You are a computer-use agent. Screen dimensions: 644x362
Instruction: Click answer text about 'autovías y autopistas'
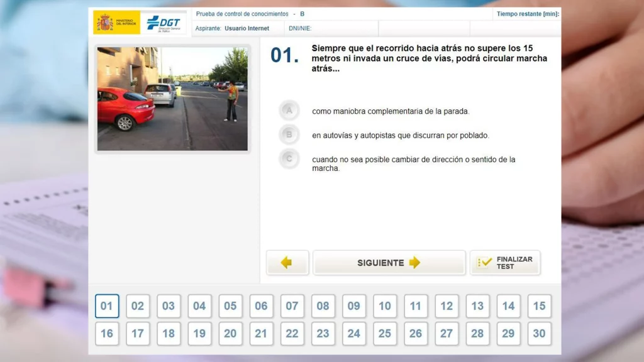[x=400, y=135]
